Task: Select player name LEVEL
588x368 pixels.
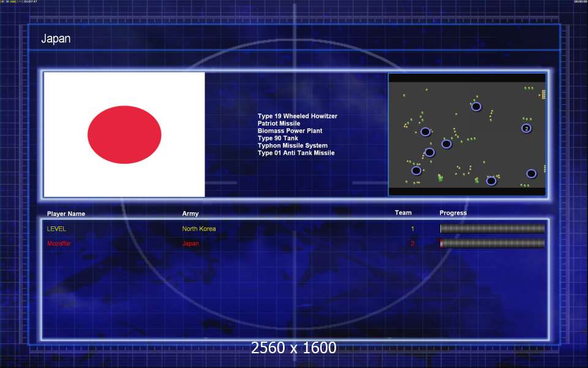Action: [x=56, y=229]
